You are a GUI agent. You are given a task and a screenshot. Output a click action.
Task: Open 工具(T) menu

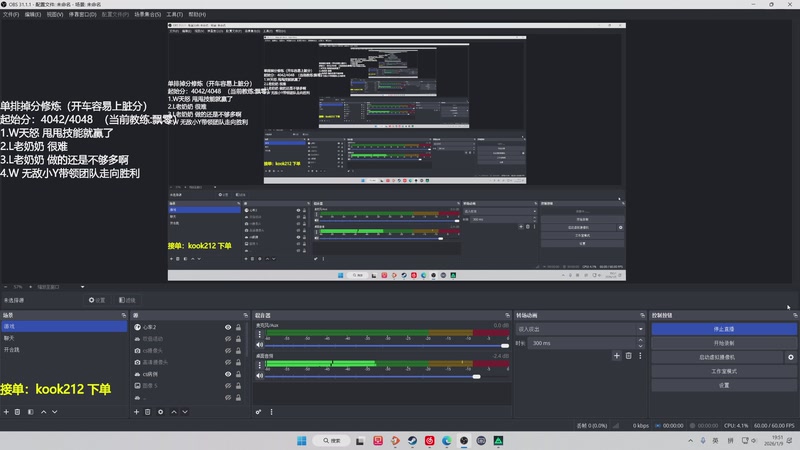pyautogui.click(x=174, y=14)
